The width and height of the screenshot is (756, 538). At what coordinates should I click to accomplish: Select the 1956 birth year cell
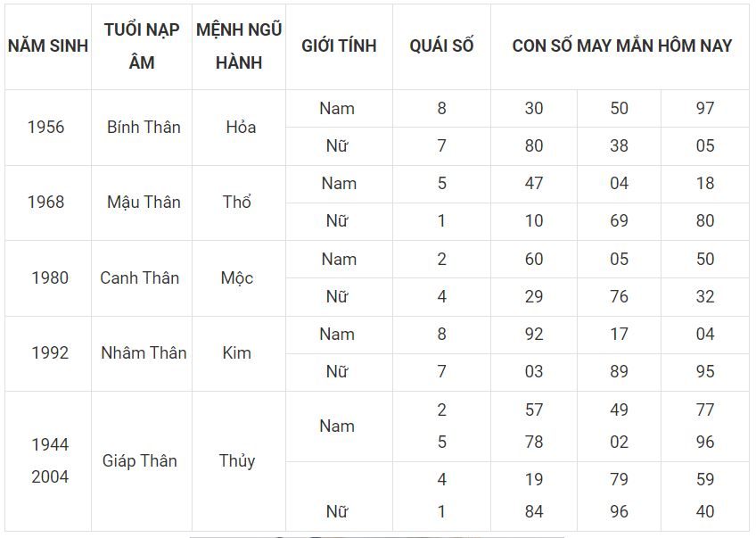point(45,128)
